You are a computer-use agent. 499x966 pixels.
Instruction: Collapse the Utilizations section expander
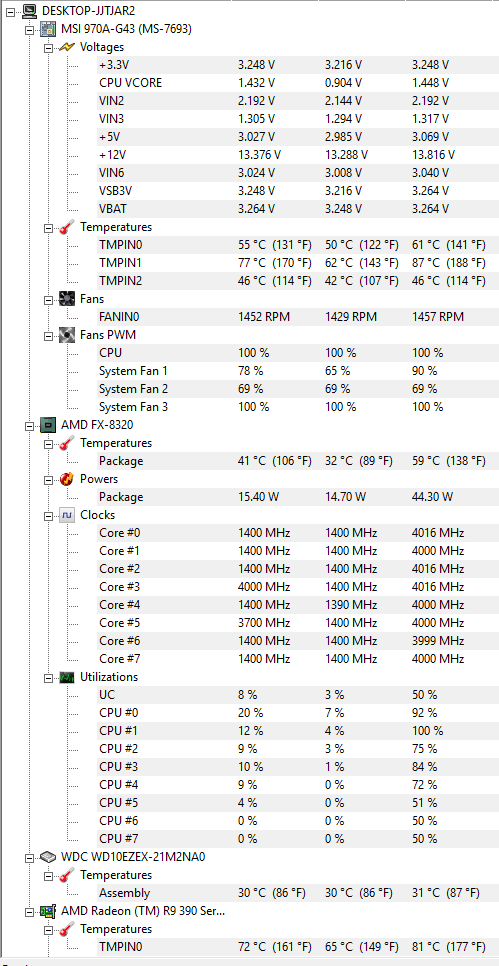(47, 678)
